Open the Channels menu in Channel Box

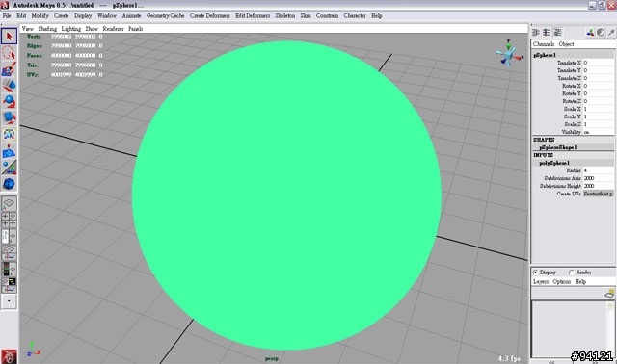click(544, 44)
